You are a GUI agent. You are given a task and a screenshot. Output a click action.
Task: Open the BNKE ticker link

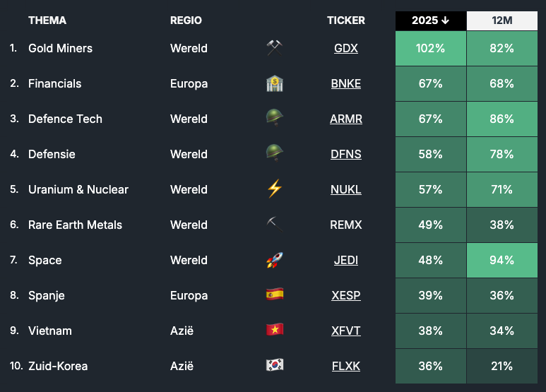coord(346,83)
